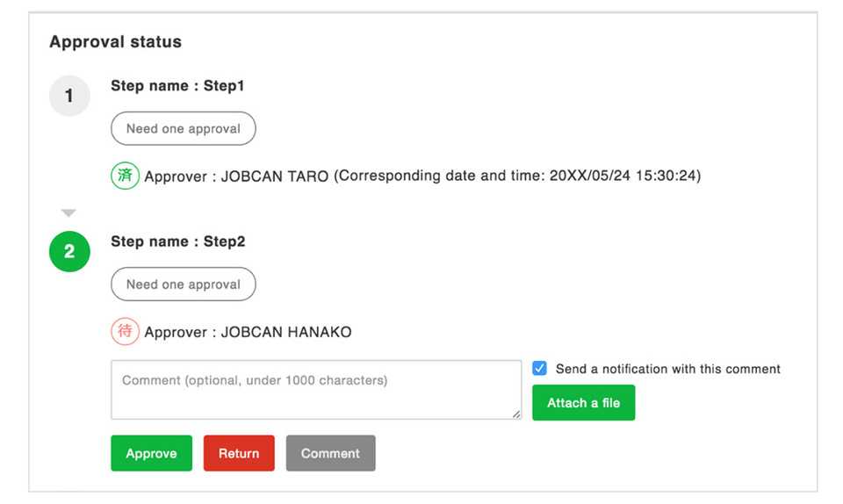Click the Approval status heading
843x504 pixels.
tap(115, 41)
